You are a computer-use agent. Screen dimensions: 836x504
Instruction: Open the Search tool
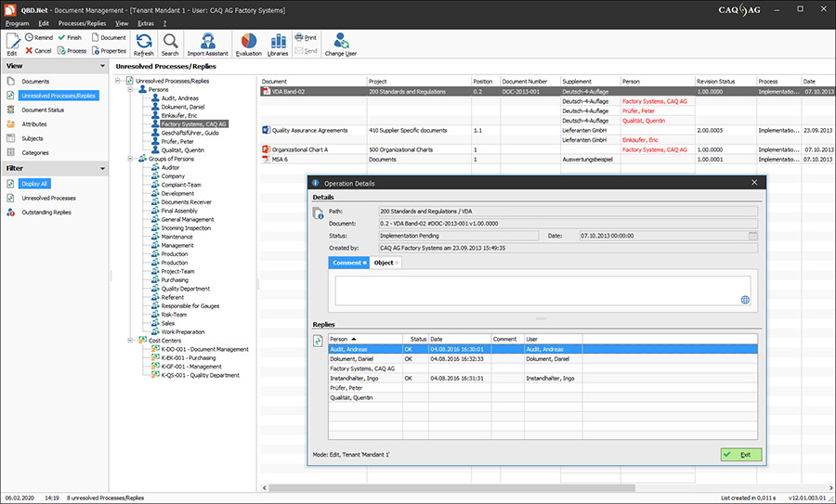(x=170, y=43)
